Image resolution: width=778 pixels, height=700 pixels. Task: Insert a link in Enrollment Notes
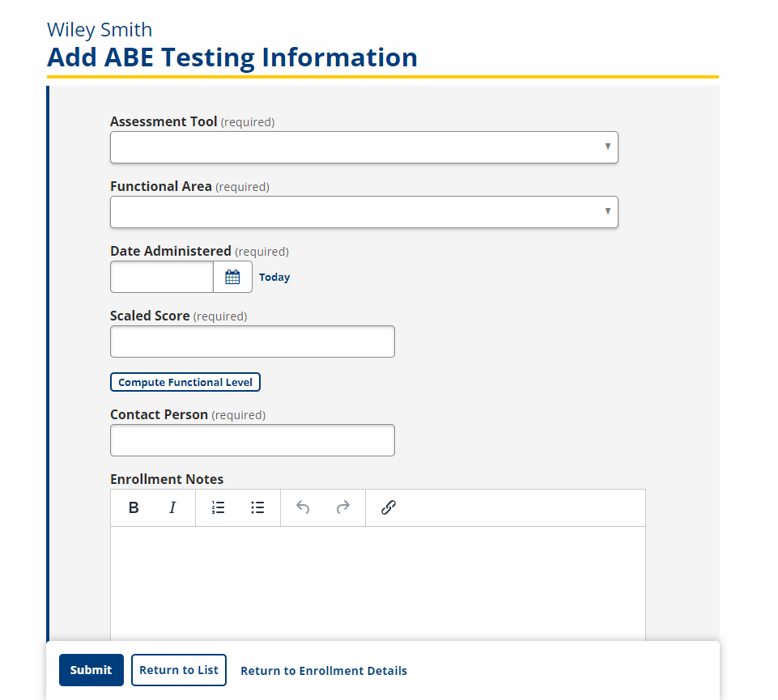point(388,507)
